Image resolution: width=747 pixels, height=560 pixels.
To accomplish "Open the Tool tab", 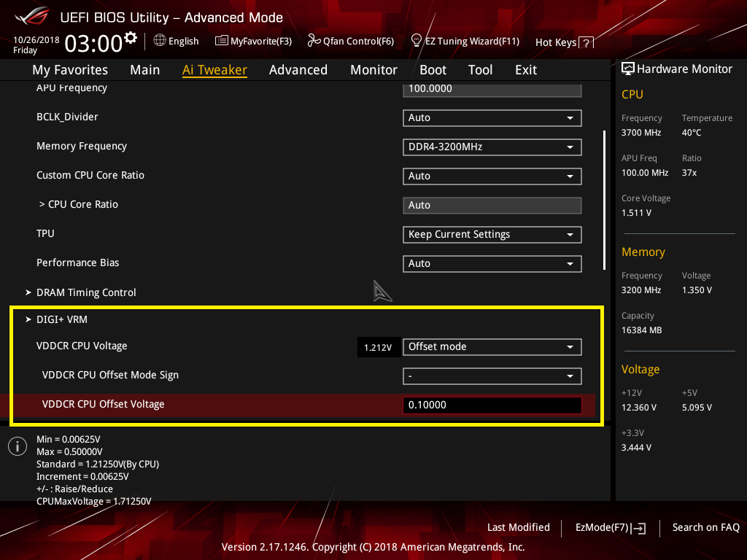I will (480, 70).
